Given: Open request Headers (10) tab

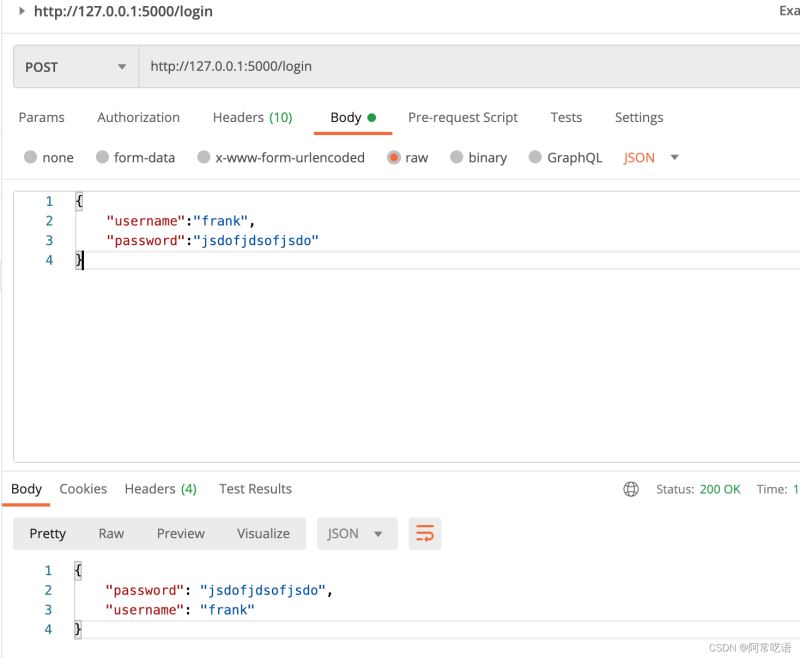Looking at the screenshot, I should click(x=252, y=117).
